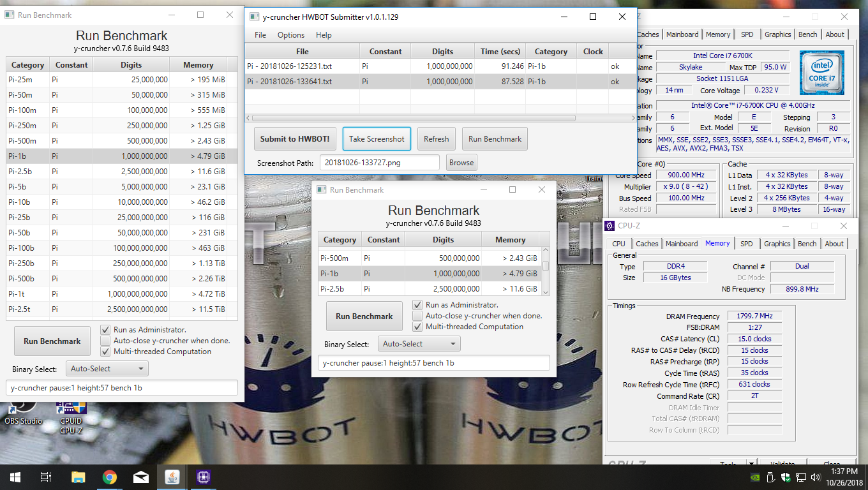868x490 pixels.
Task: Click the Screenshot Path text field
Action: [380, 163]
